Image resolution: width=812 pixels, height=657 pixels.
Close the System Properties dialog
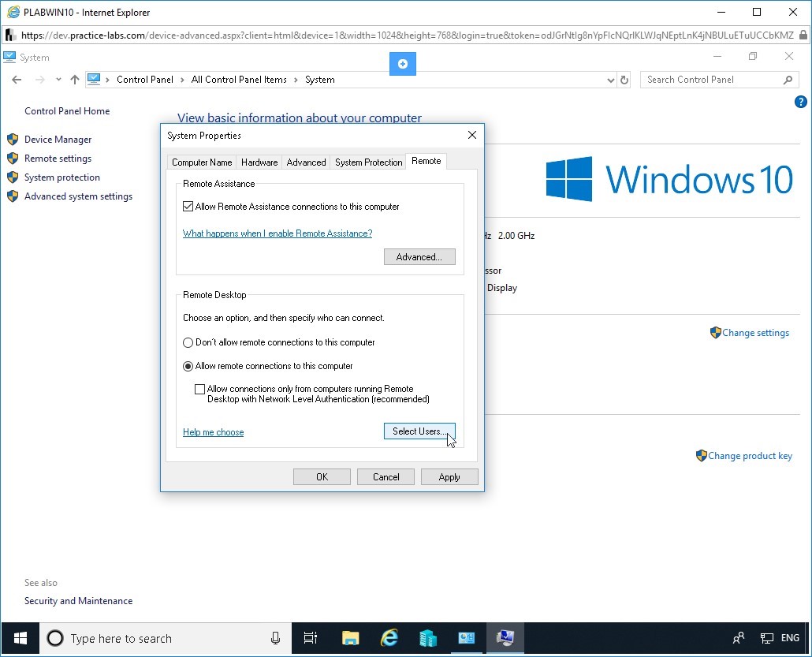tap(471, 135)
